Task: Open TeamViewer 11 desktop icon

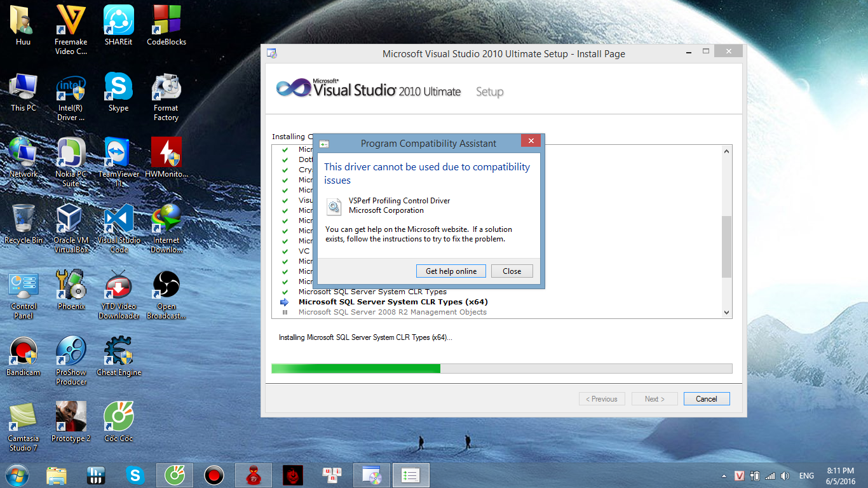Action: click(x=118, y=163)
